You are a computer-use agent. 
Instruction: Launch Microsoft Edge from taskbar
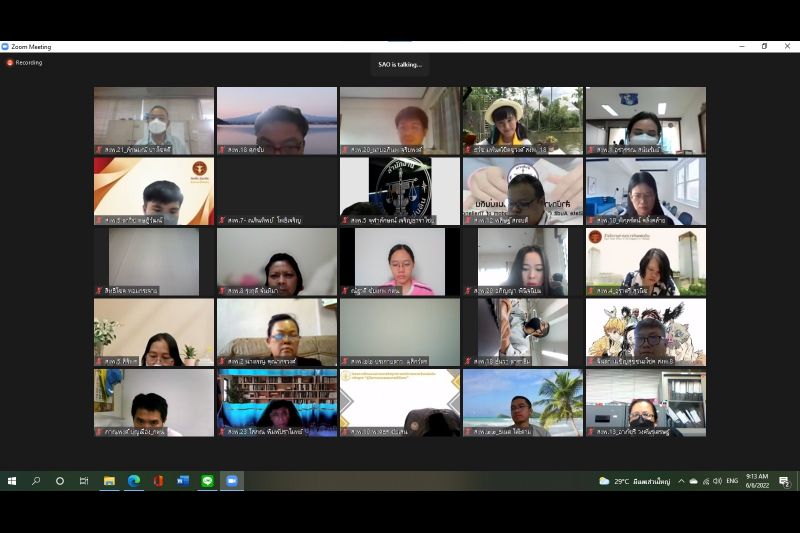point(134,481)
